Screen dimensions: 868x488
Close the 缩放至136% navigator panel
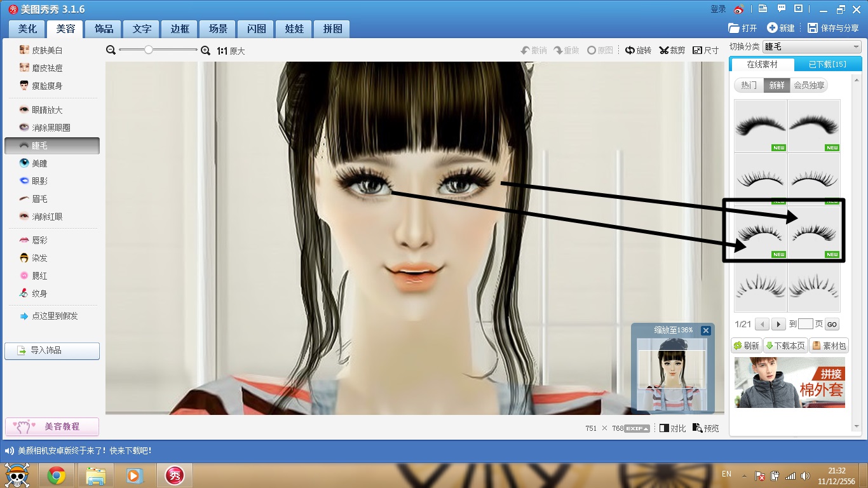[706, 330]
